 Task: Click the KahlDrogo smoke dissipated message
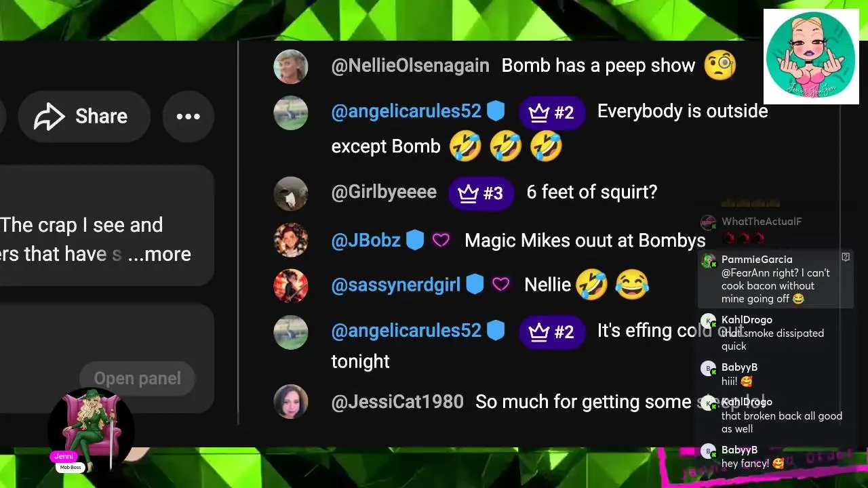772,340
